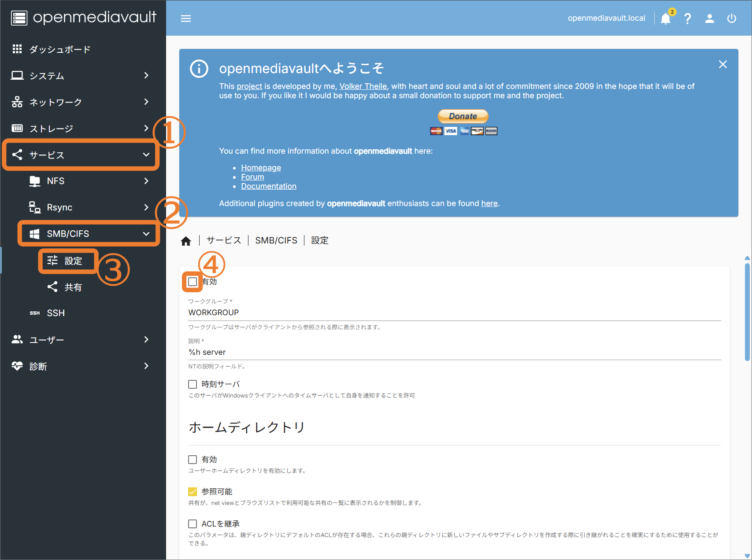Open the plugins 'here' link
Viewport: 752px width, 560px height.
489,203
